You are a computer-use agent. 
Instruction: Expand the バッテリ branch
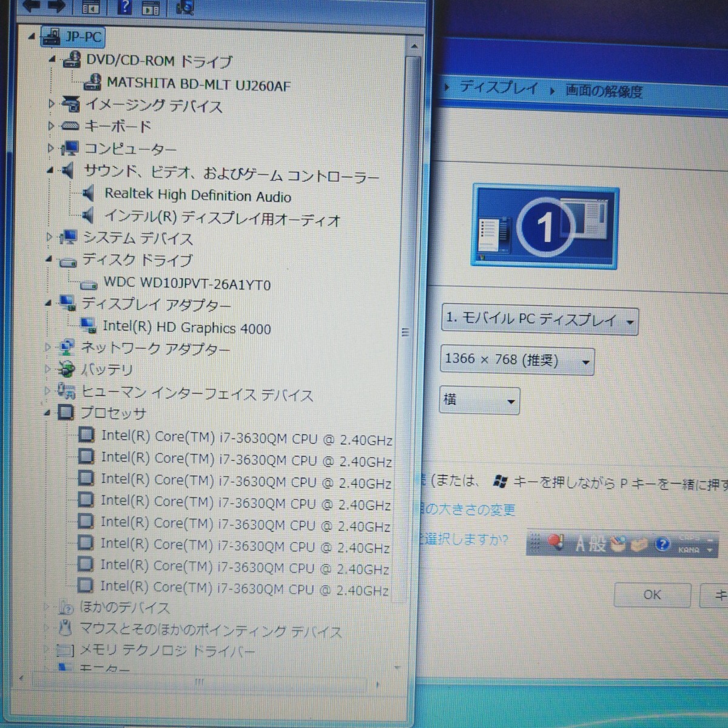pos(48,368)
